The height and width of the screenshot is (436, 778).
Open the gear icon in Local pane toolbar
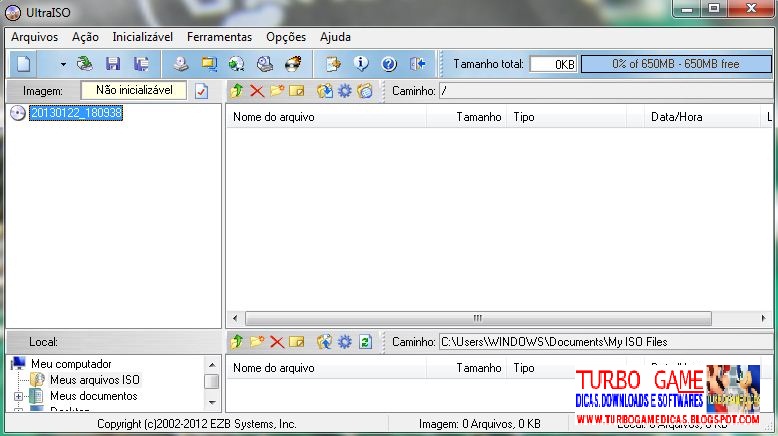(x=344, y=342)
